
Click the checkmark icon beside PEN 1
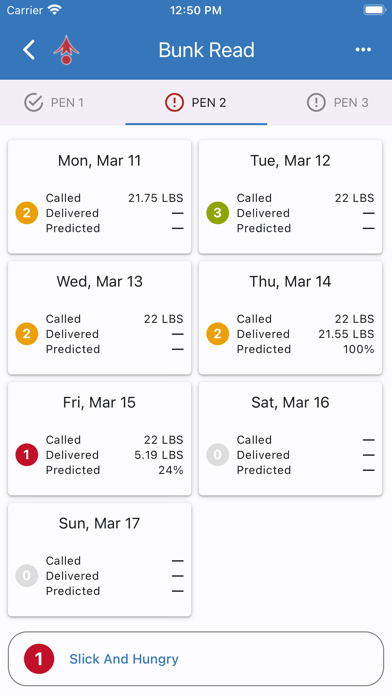pyautogui.click(x=33, y=103)
